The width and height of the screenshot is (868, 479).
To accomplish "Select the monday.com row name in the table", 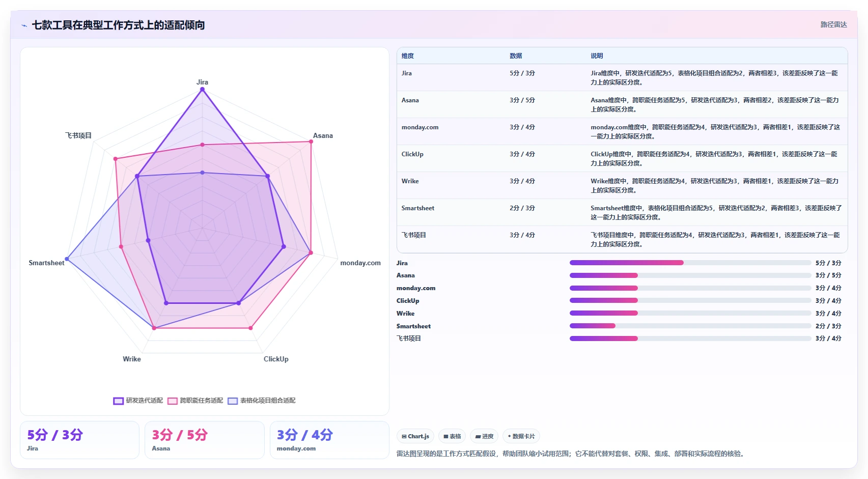I will [419, 127].
